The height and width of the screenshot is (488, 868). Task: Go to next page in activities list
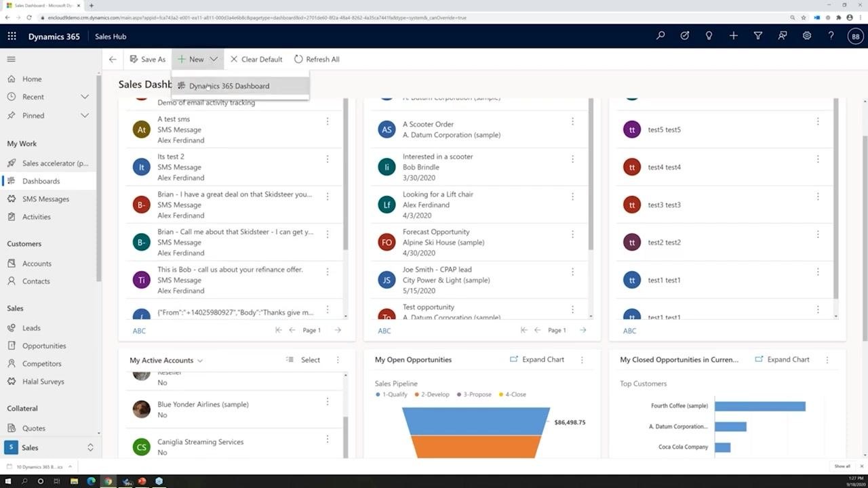click(338, 330)
